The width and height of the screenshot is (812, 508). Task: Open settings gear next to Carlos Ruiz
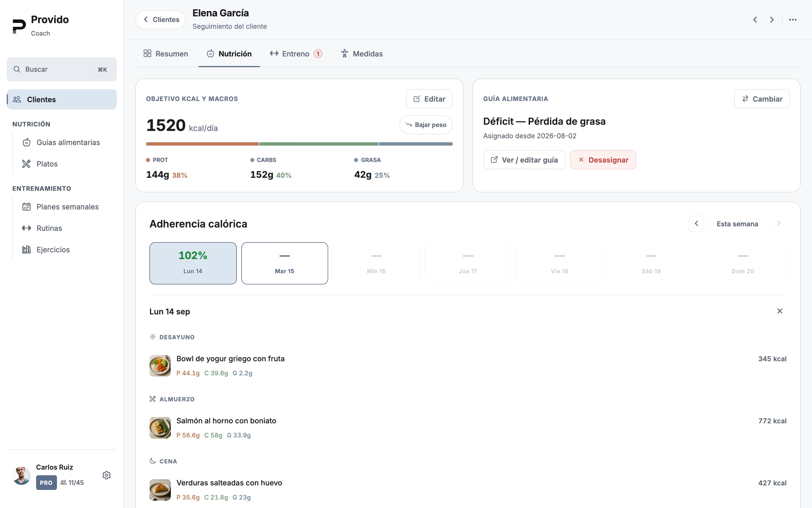pyautogui.click(x=106, y=475)
